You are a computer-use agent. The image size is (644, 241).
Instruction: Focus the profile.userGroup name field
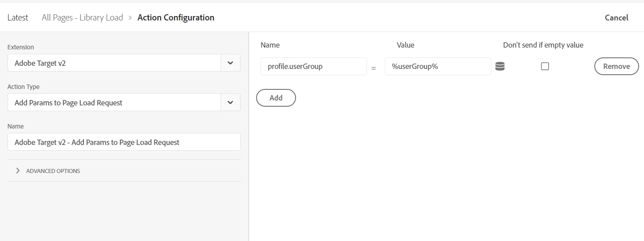[x=313, y=66]
